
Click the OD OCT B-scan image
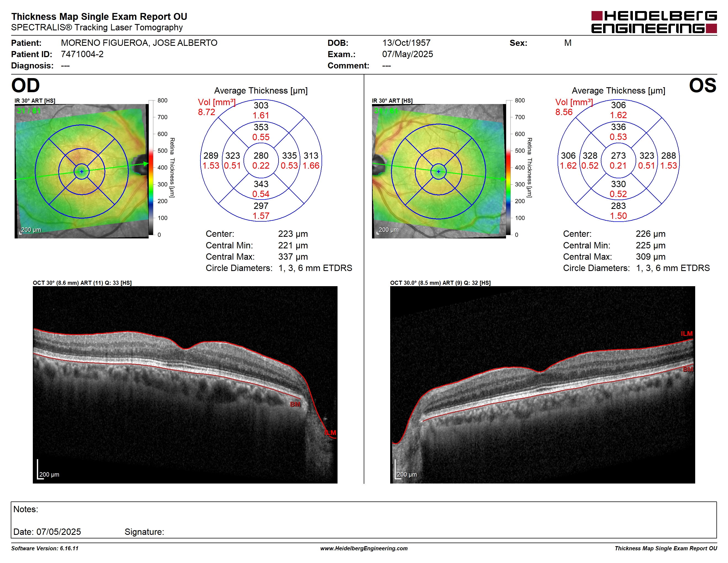[x=185, y=384]
